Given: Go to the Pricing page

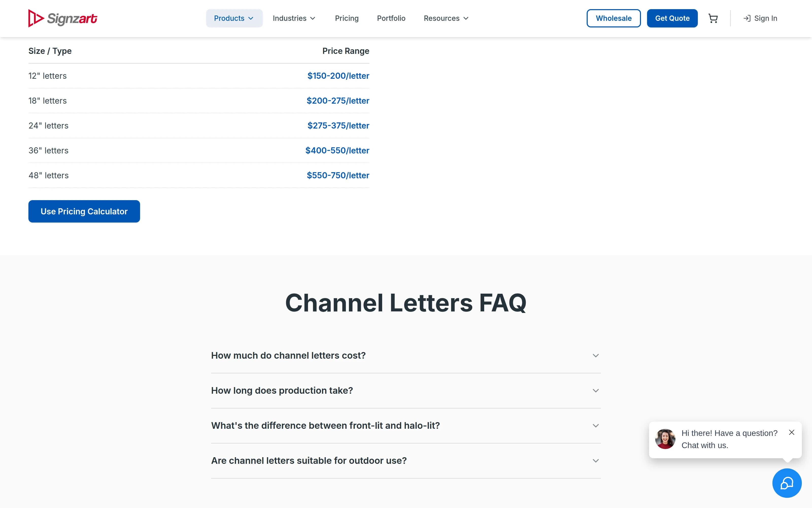Looking at the screenshot, I should pos(347,18).
